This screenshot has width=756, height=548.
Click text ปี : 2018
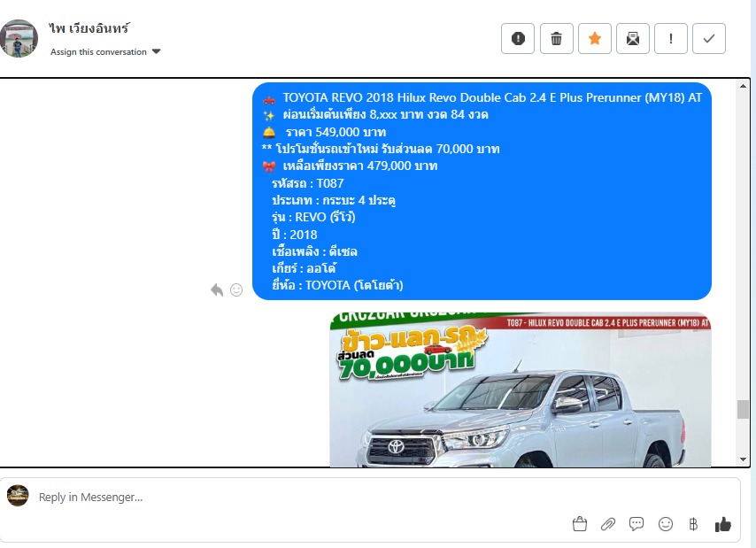[294, 235]
